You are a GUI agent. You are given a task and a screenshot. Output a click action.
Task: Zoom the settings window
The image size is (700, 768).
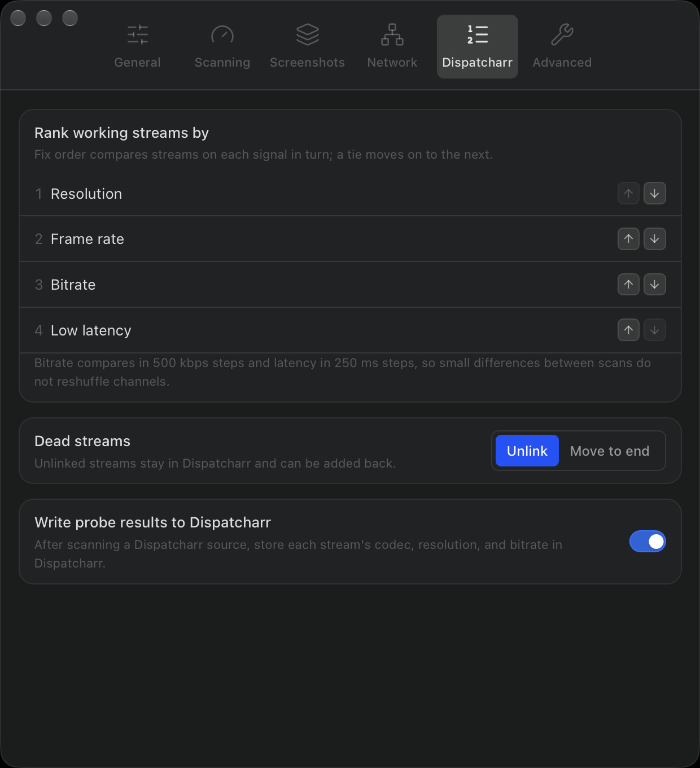[70, 18]
